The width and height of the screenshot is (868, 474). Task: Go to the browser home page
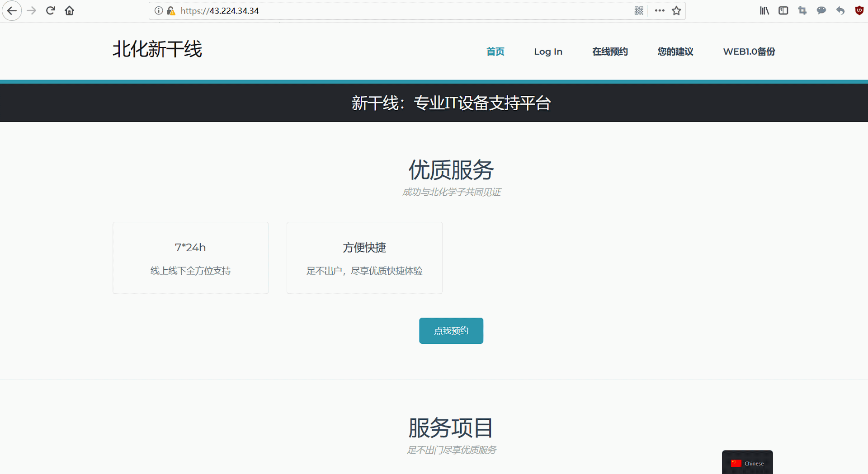click(69, 11)
